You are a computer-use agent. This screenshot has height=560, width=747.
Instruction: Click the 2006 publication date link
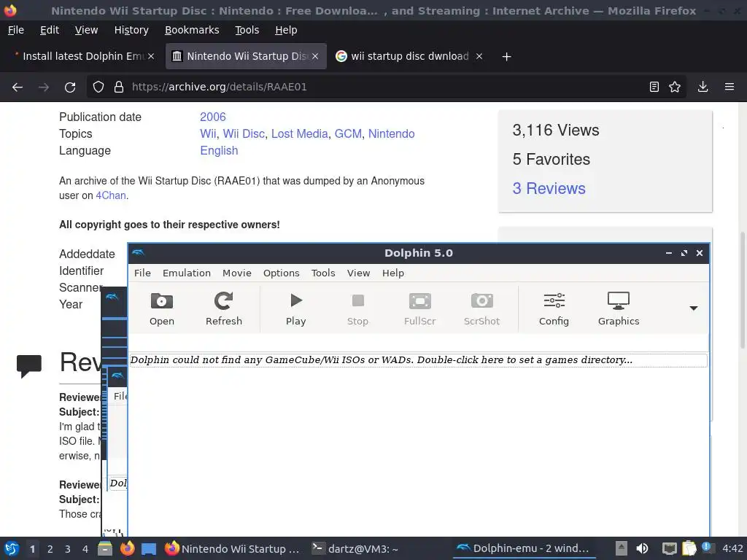(212, 117)
